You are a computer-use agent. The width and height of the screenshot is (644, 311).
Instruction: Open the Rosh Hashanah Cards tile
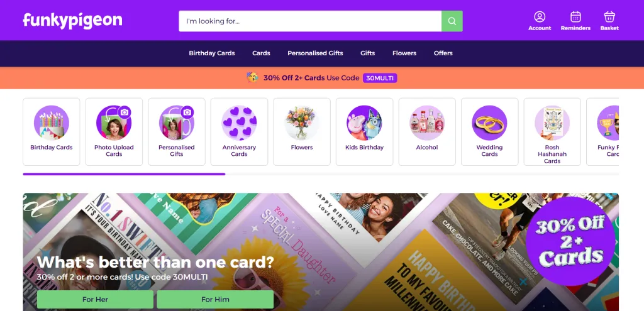click(x=552, y=132)
